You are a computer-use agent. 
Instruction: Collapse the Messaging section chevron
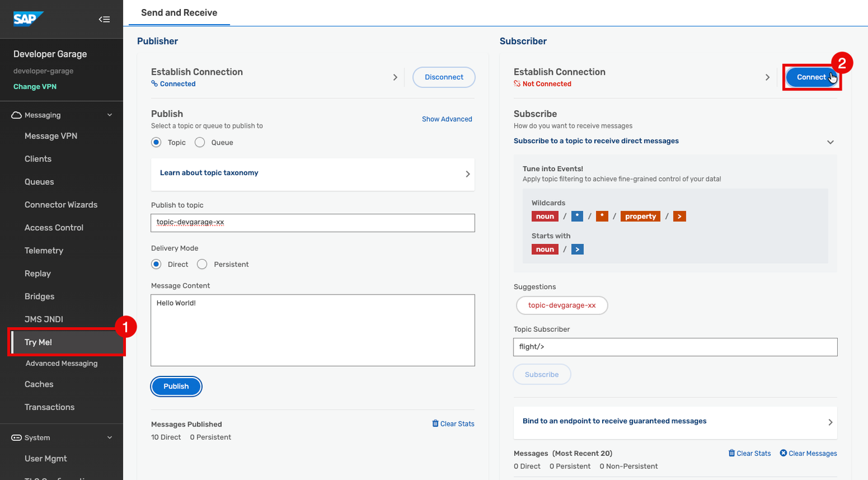point(110,115)
